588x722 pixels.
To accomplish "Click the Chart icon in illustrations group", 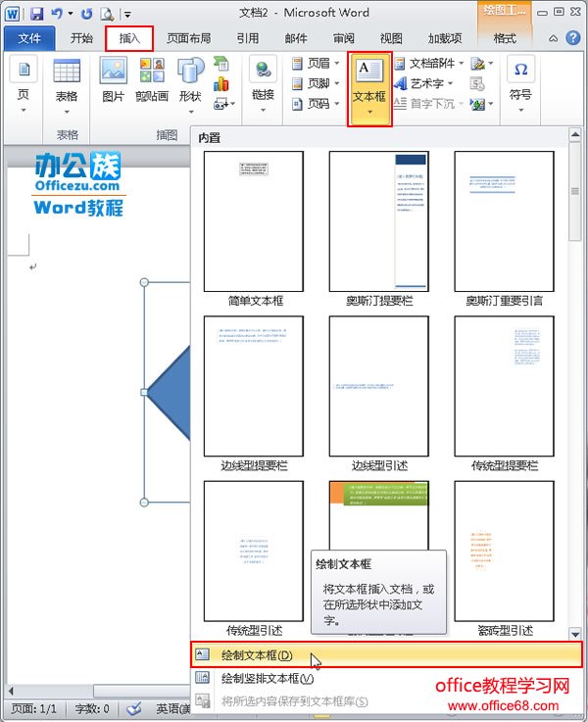I will 221,84.
